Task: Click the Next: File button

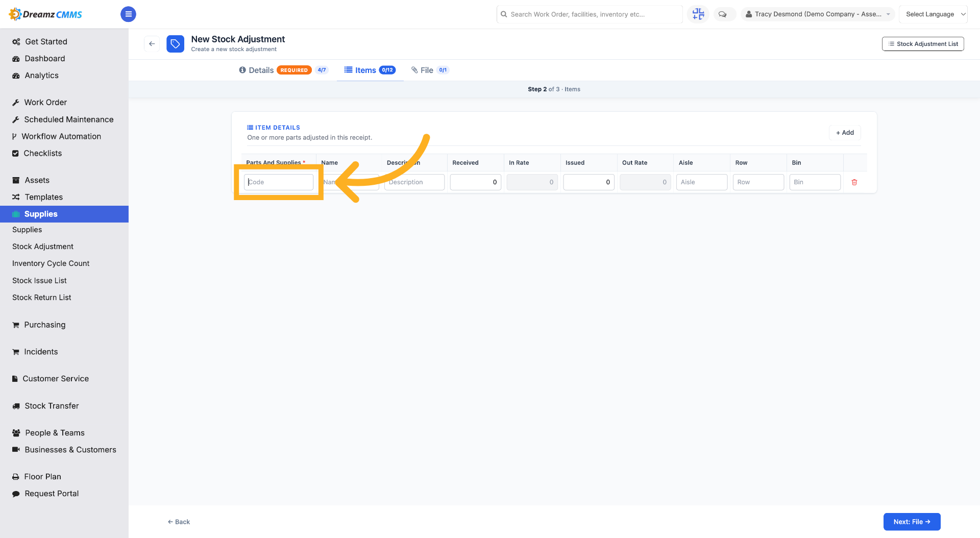Action: pos(912,522)
